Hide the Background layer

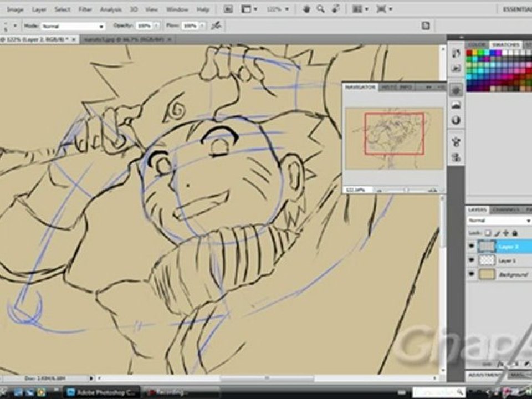pos(471,274)
